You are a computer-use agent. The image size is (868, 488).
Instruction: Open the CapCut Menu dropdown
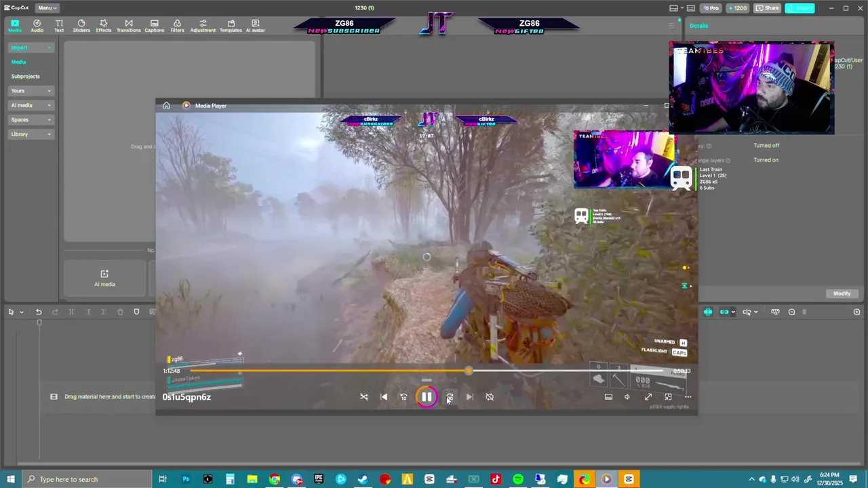click(x=47, y=8)
